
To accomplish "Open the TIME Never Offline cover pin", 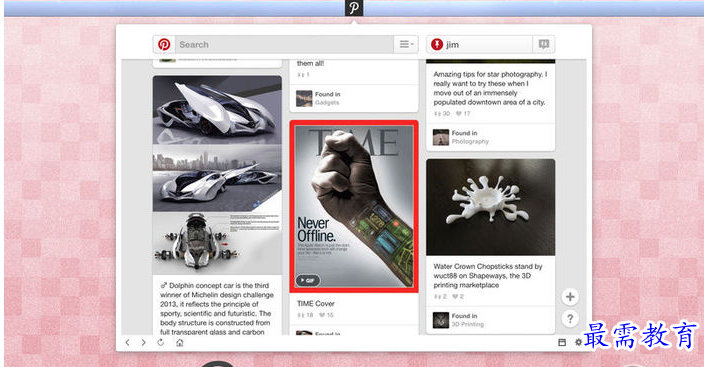I will 354,206.
